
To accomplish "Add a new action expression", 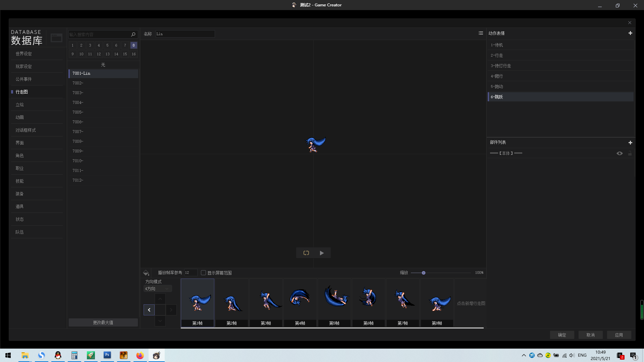I will [x=630, y=33].
